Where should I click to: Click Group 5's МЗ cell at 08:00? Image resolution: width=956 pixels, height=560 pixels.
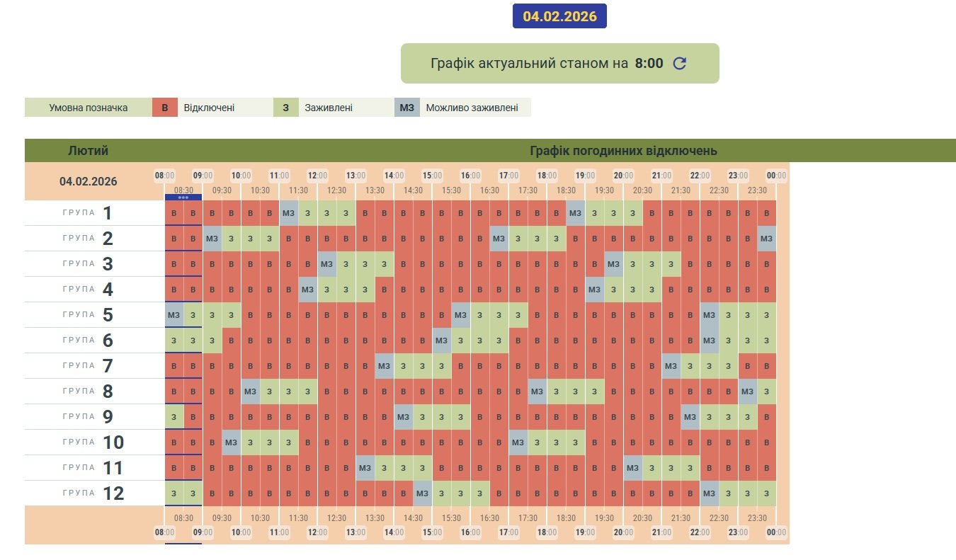174,315
